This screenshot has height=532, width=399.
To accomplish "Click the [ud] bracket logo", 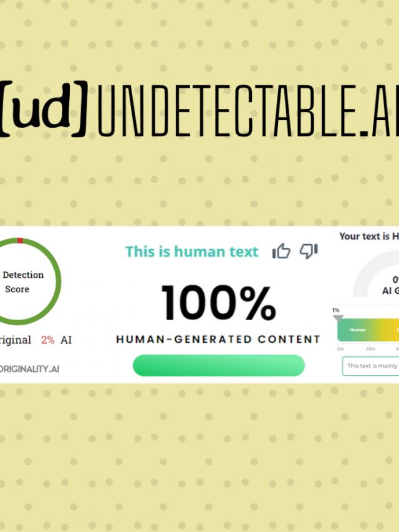I will click(43, 116).
